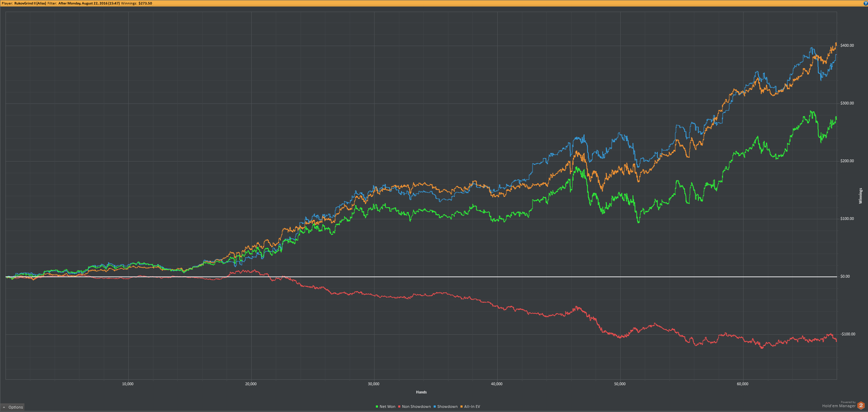
Task: Toggle the Showdown series label
Action: [x=447, y=407]
